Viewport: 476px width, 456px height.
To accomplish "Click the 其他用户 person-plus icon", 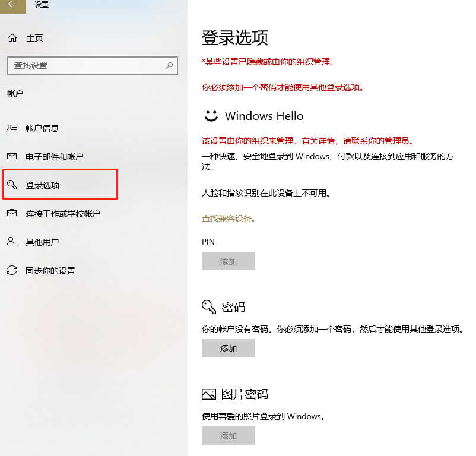I will [12, 242].
